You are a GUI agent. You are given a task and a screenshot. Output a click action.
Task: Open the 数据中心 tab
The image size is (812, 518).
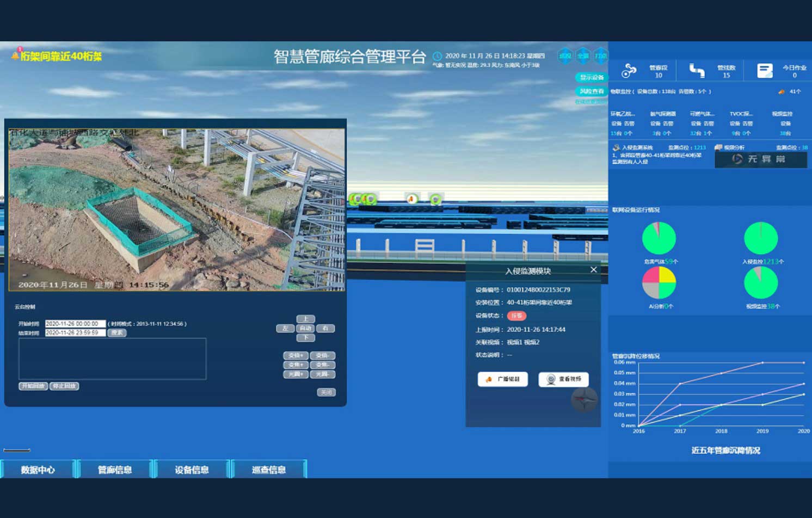[x=38, y=470]
